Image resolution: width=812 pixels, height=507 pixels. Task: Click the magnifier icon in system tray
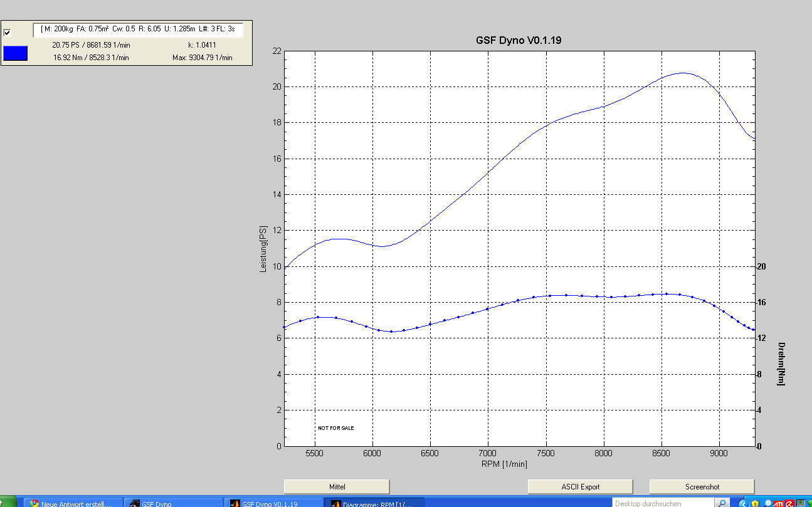[x=767, y=503]
